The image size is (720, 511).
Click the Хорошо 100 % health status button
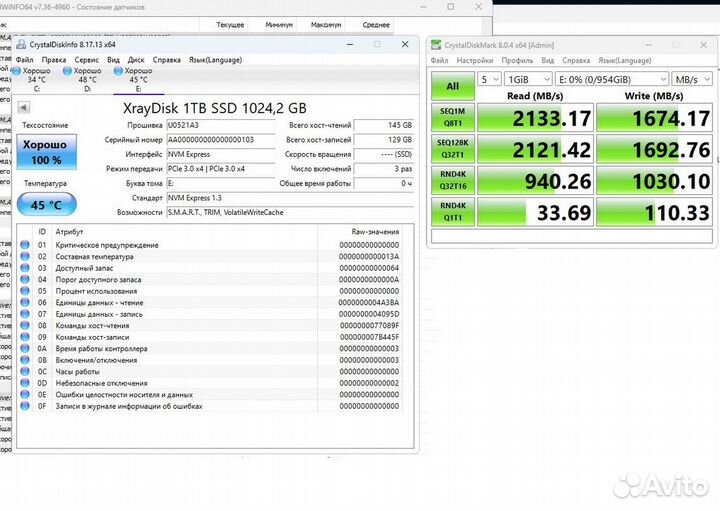[46, 152]
